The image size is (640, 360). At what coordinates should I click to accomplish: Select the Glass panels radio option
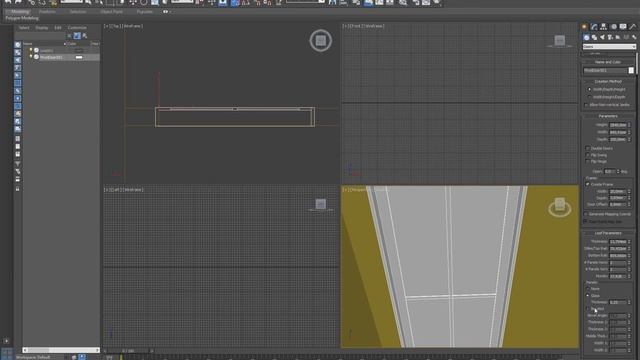588,296
